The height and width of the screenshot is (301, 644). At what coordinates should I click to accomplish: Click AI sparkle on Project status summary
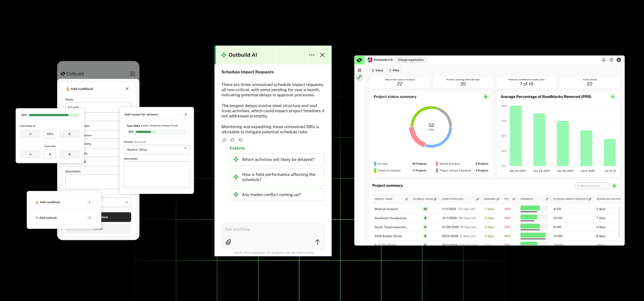[486, 97]
